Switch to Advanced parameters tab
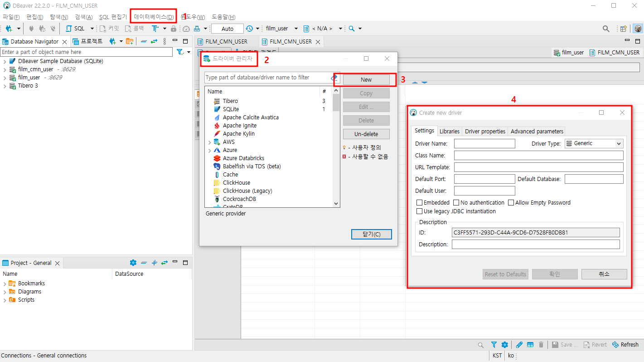This screenshot has height=362, width=644. 537,131
